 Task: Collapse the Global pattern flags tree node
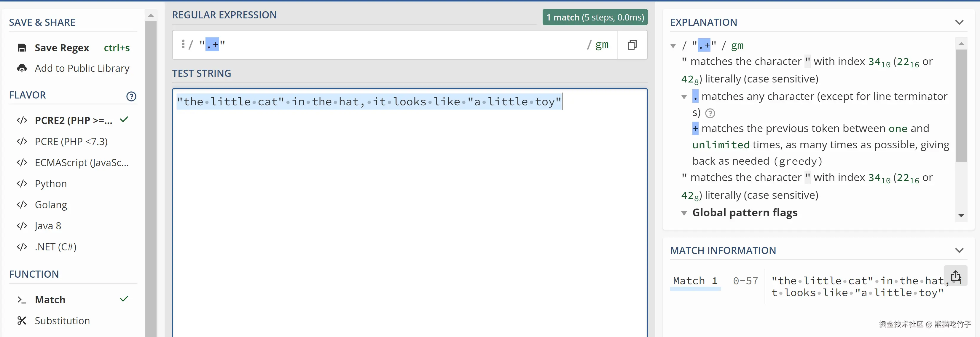click(684, 213)
